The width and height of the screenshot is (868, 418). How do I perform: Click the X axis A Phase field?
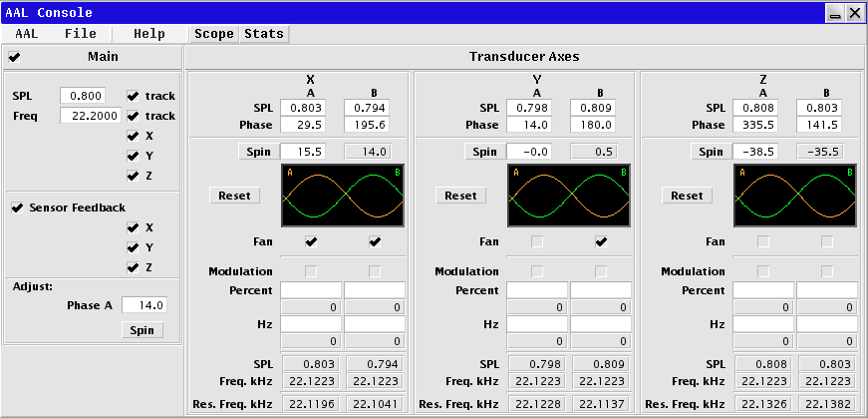pos(303,125)
